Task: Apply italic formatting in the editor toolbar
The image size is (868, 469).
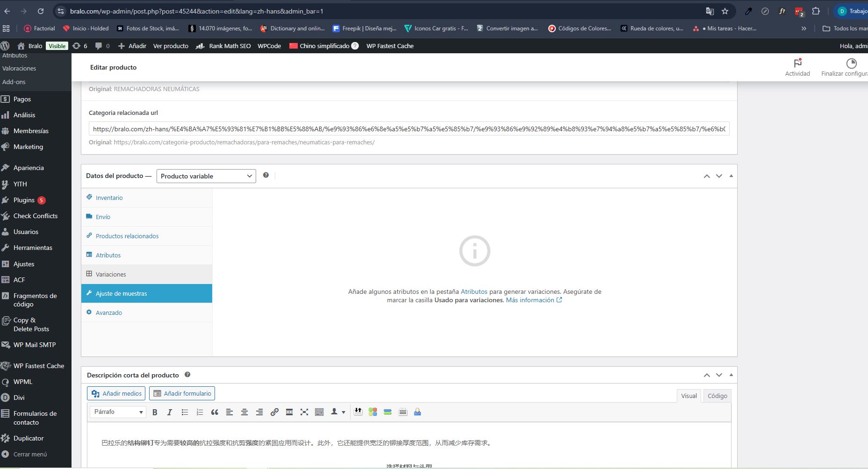Action: 170,412
